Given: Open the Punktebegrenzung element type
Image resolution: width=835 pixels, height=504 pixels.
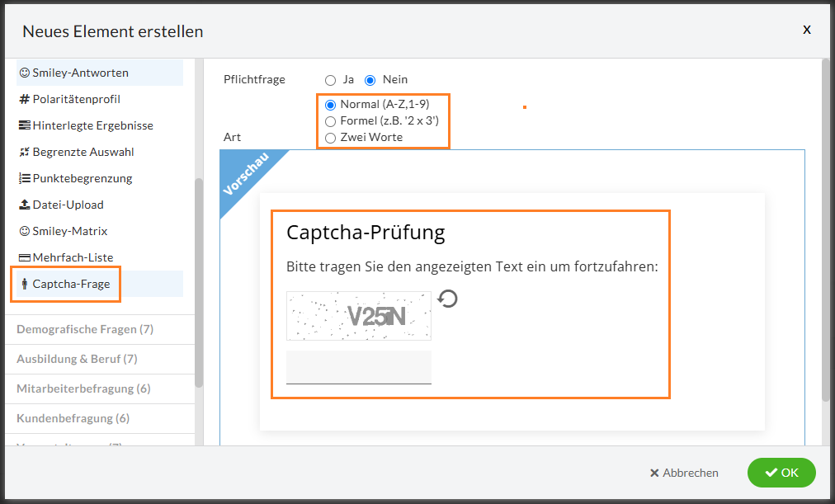Looking at the screenshot, I should (x=71, y=177).
